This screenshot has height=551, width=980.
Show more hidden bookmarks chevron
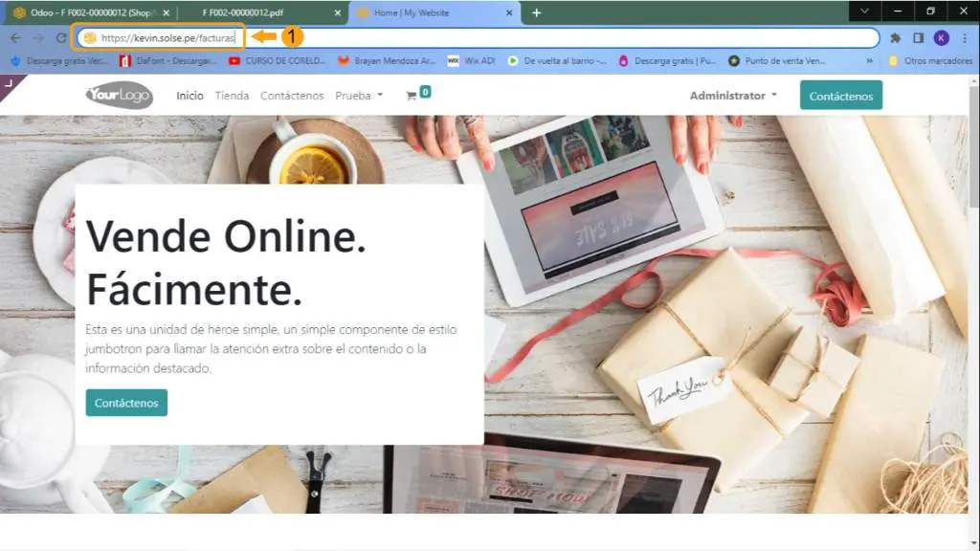(869, 60)
